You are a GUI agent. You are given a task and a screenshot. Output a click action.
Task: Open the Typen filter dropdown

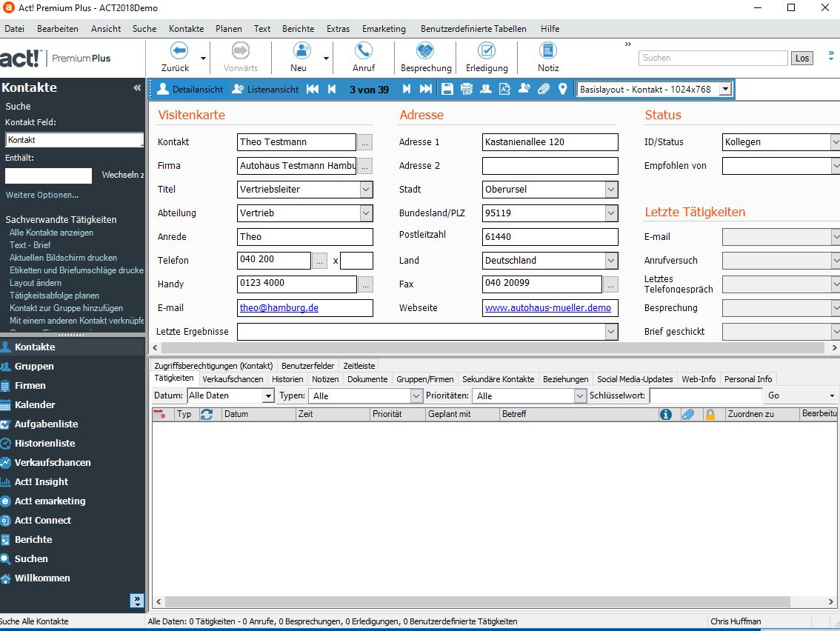[x=416, y=395]
